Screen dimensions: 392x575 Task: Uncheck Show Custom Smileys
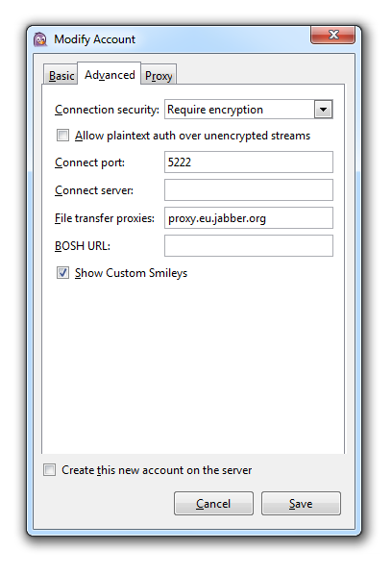pyautogui.click(x=62, y=273)
